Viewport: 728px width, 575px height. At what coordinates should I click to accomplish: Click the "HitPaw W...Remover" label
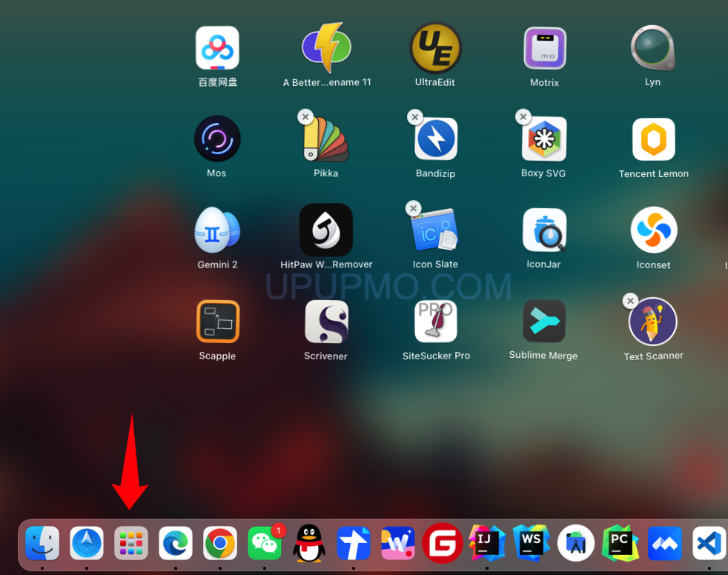pos(326,264)
